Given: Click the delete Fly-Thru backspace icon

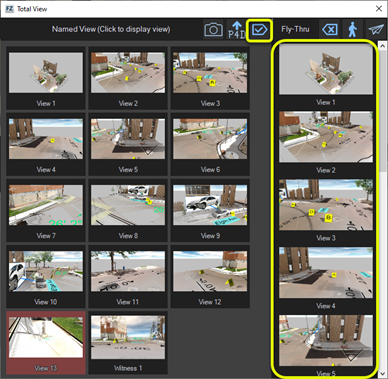Looking at the screenshot, I should [x=330, y=30].
